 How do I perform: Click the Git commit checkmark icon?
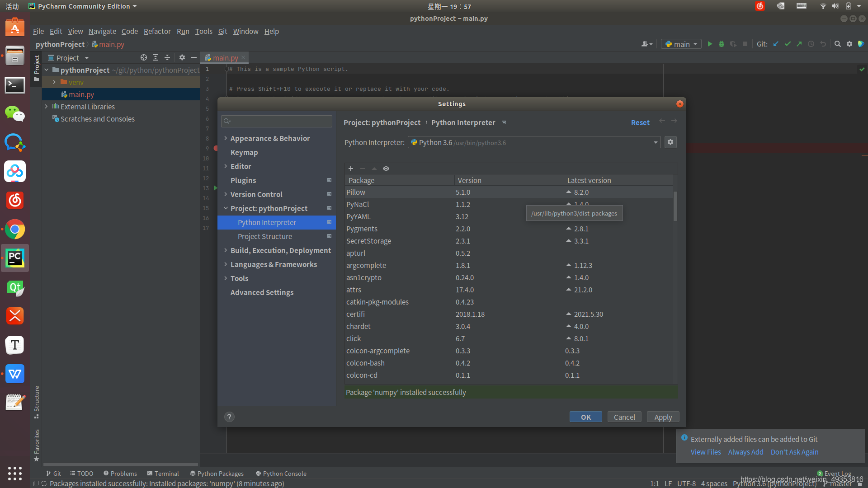click(x=788, y=44)
